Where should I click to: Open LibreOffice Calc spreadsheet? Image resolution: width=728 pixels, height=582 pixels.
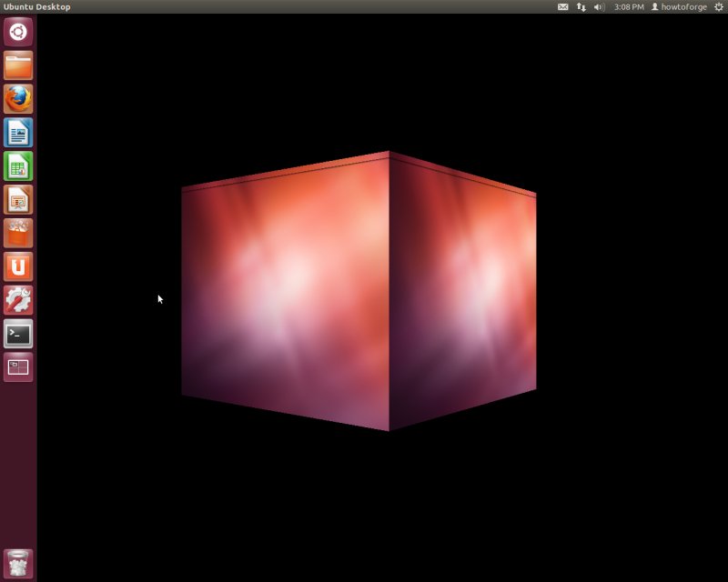coord(18,166)
